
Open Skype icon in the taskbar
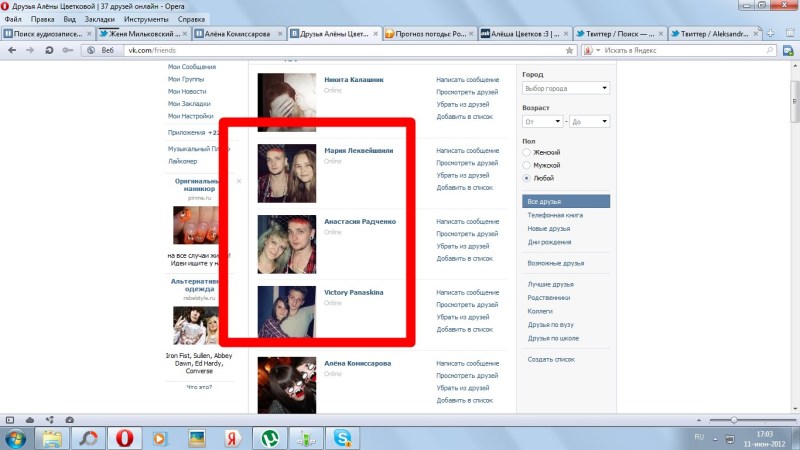(x=343, y=438)
